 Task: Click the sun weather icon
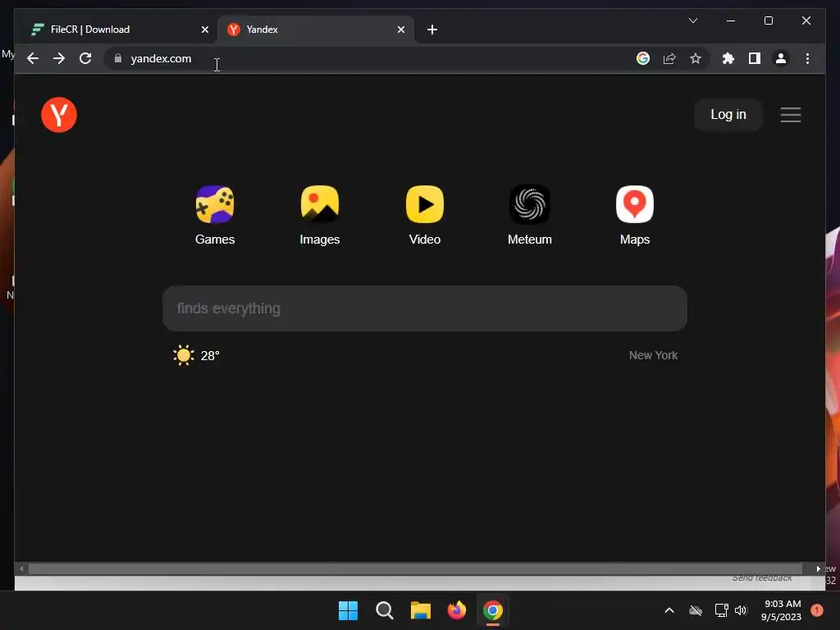pyautogui.click(x=183, y=356)
